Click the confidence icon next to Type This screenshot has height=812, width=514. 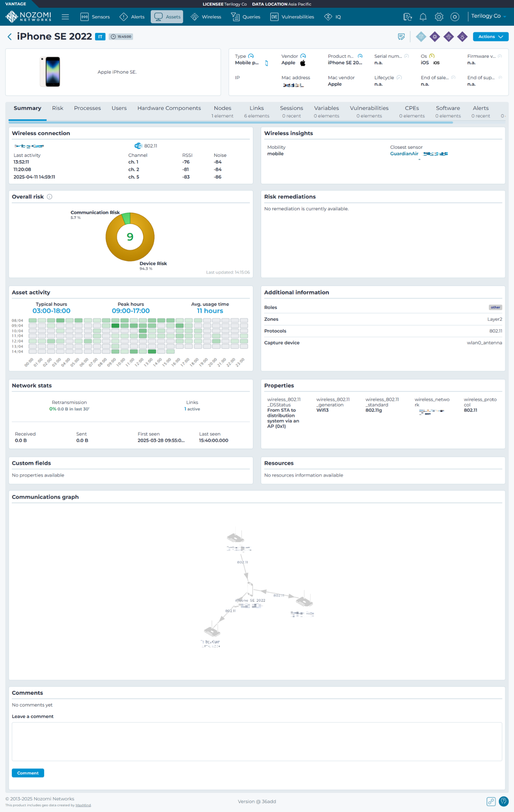point(251,56)
